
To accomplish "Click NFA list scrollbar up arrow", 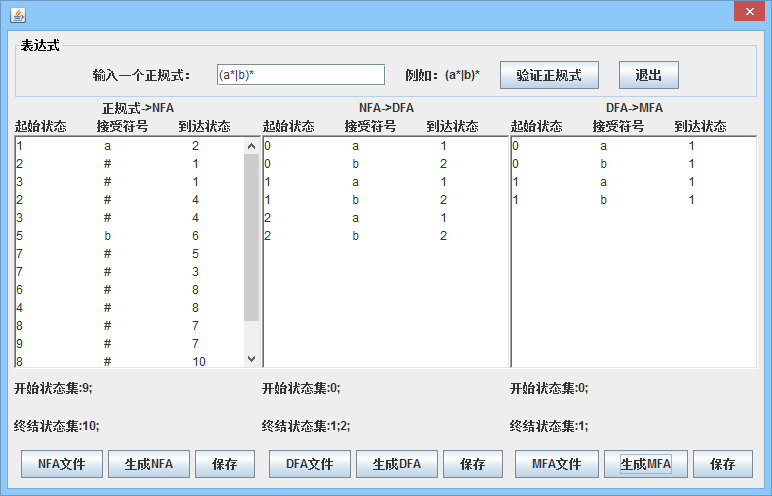I will pos(252,146).
